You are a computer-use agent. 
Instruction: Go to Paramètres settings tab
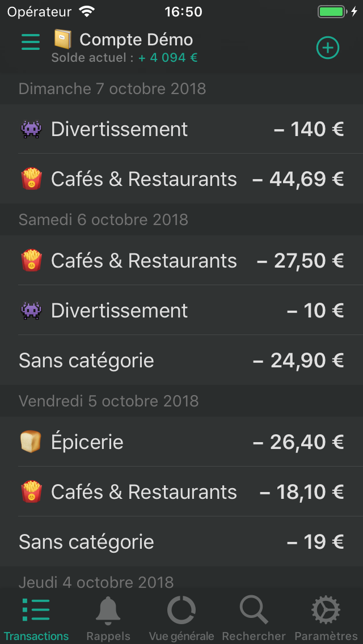tap(326, 619)
